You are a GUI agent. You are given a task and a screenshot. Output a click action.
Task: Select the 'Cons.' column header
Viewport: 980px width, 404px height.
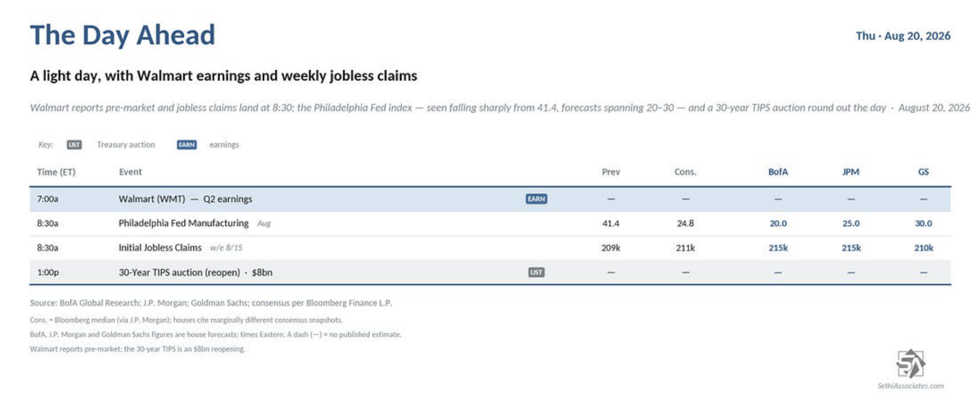(x=685, y=172)
